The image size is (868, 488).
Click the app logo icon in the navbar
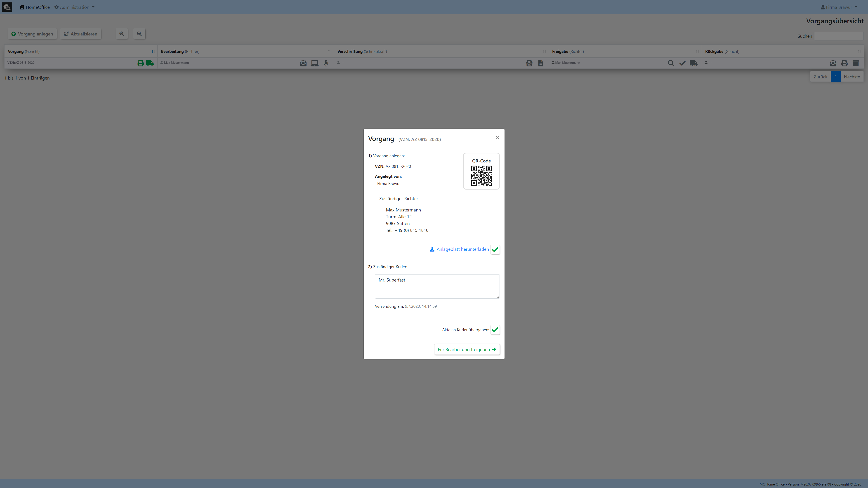tap(7, 7)
